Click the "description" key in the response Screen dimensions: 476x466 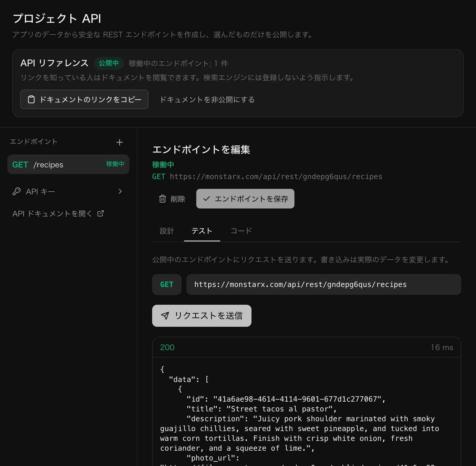click(215, 419)
